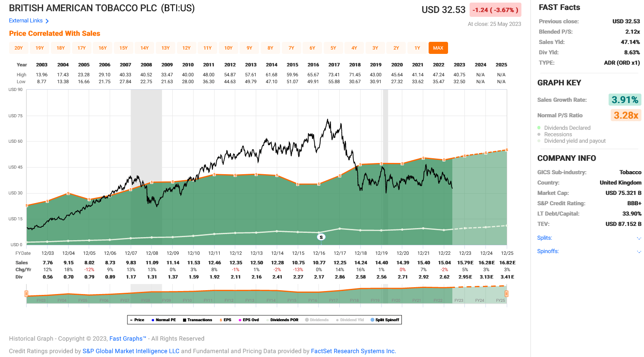This screenshot has height=357, width=644.
Task: Expand the Splits section
Action: click(639, 238)
